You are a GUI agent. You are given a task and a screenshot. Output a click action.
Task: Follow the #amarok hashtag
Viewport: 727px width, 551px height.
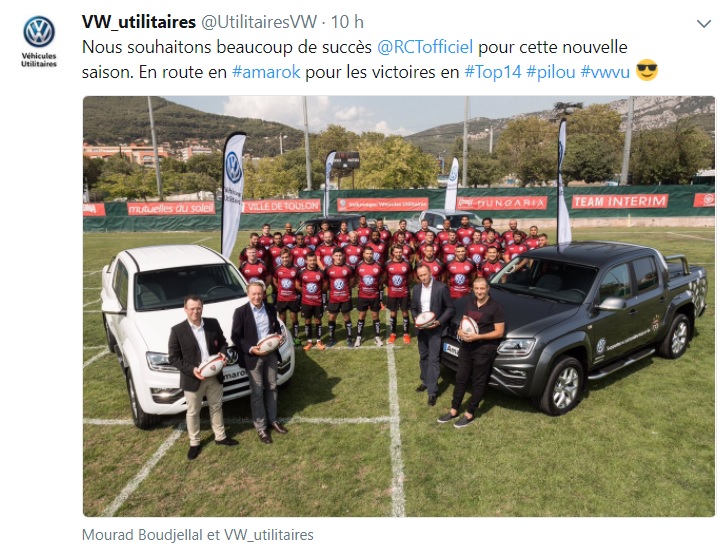point(266,72)
